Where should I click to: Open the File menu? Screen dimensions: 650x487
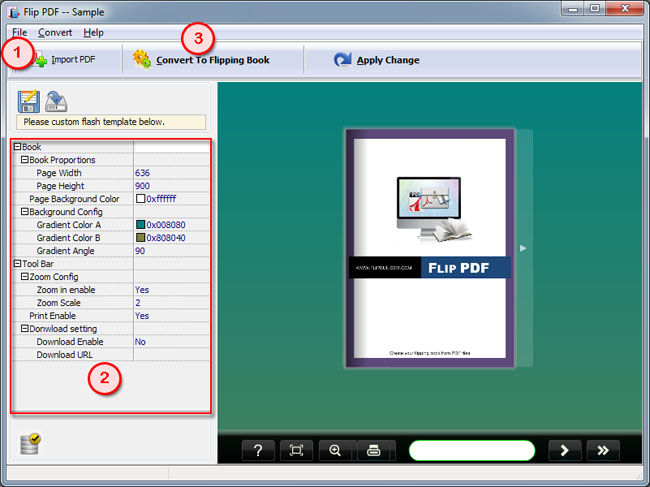19,32
